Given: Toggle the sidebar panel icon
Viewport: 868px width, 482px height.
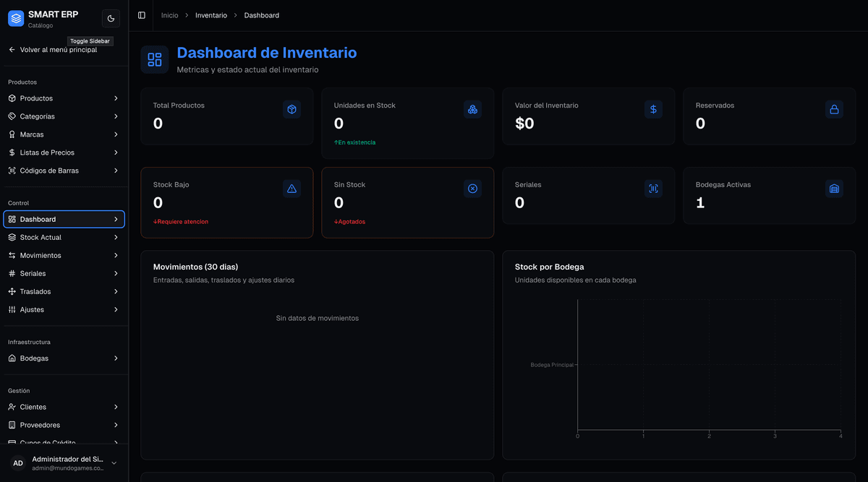Looking at the screenshot, I should point(141,15).
